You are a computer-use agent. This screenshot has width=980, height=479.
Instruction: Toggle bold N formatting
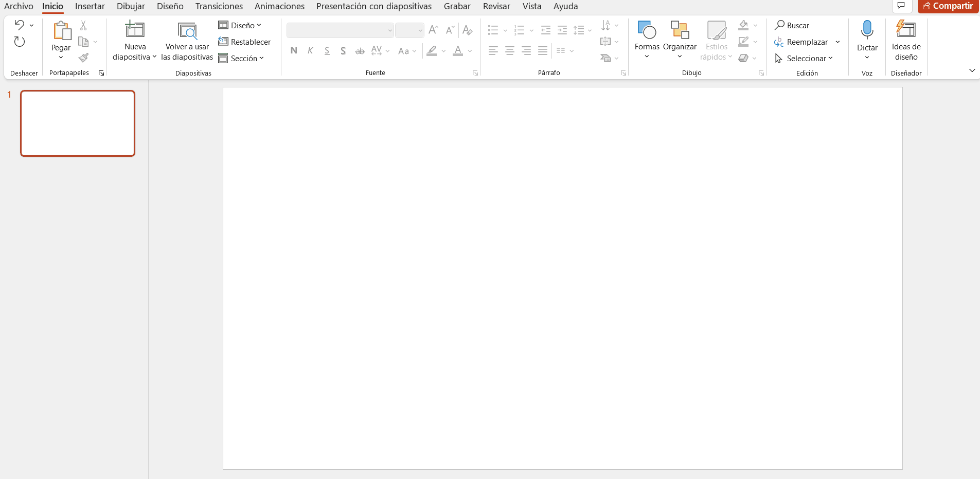[x=294, y=50]
